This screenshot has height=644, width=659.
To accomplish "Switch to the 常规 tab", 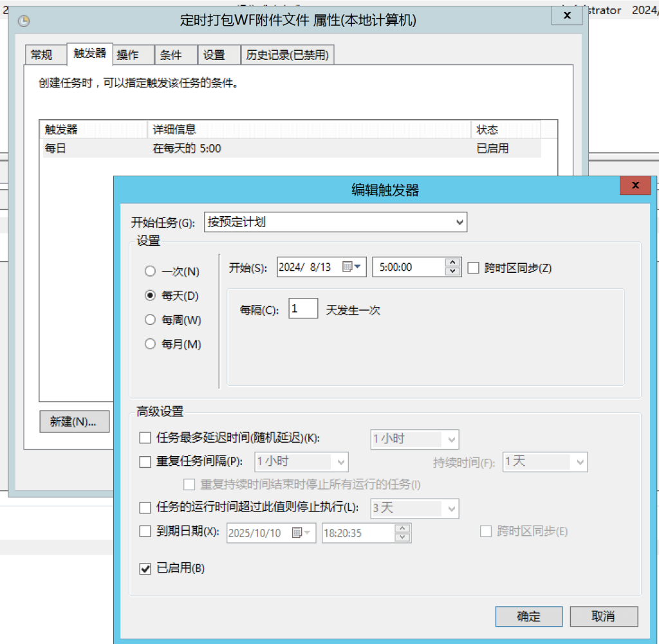I will [46, 55].
